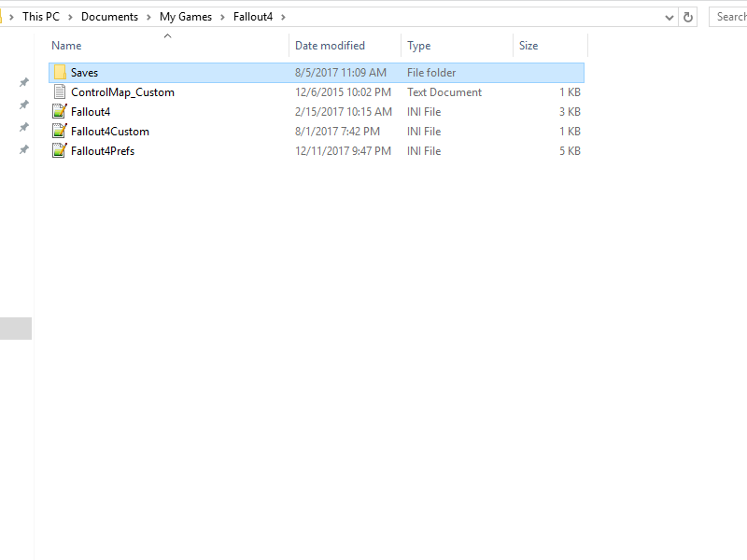Click Fallout4 breadcrumb segment
The width and height of the screenshot is (747, 560).
point(253,17)
